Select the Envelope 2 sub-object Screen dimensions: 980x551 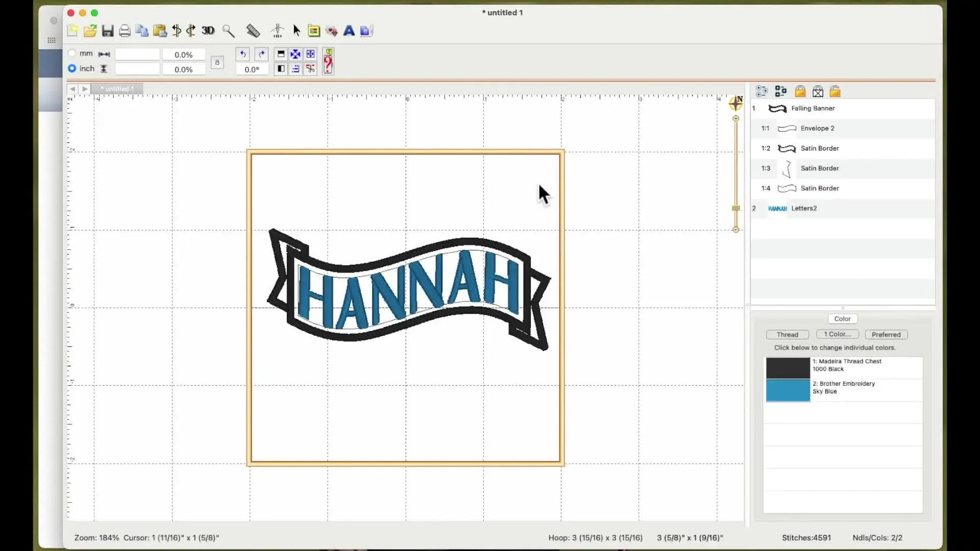pos(843,128)
